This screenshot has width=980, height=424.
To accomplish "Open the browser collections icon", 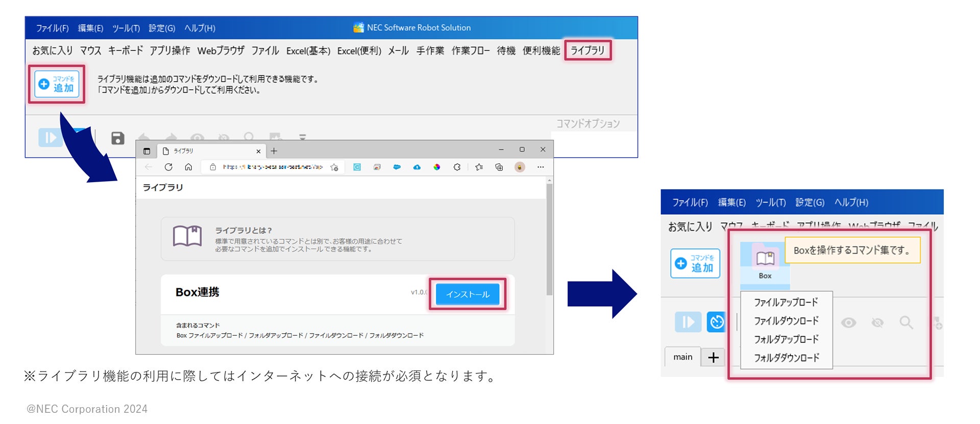I will (x=499, y=167).
